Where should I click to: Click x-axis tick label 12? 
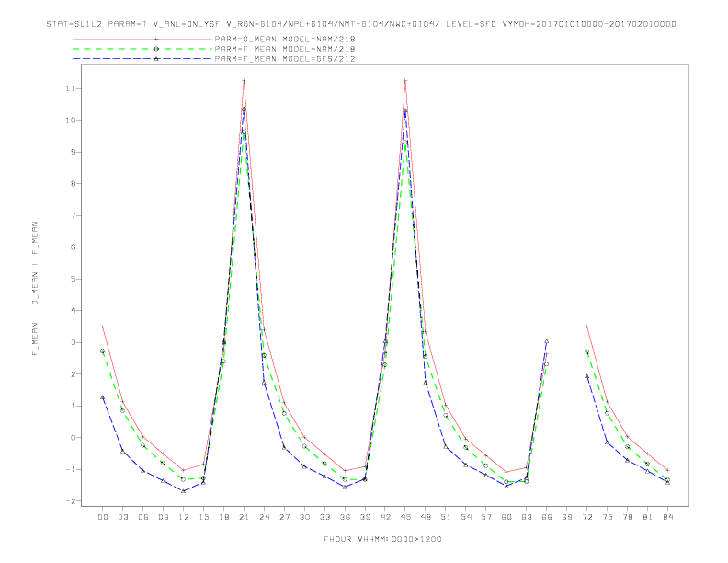(x=184, y=517)
